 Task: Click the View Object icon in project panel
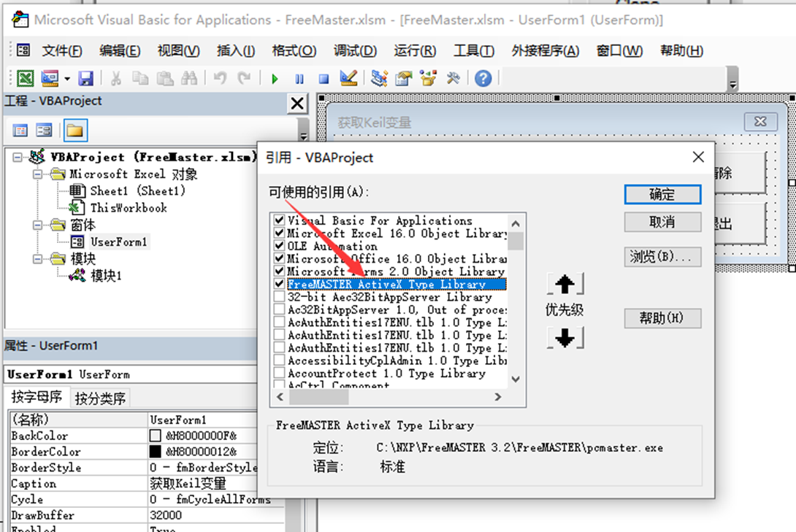click(44, 131)
